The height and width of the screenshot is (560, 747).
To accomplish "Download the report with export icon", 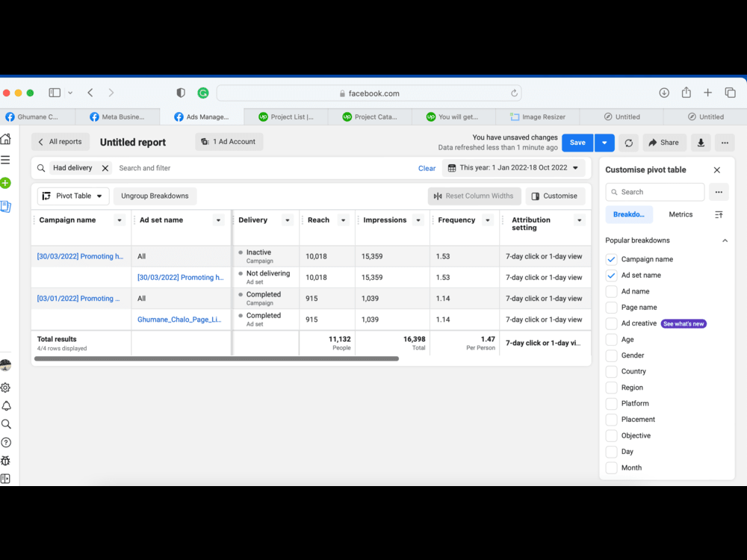I will [x=701, y=143].
